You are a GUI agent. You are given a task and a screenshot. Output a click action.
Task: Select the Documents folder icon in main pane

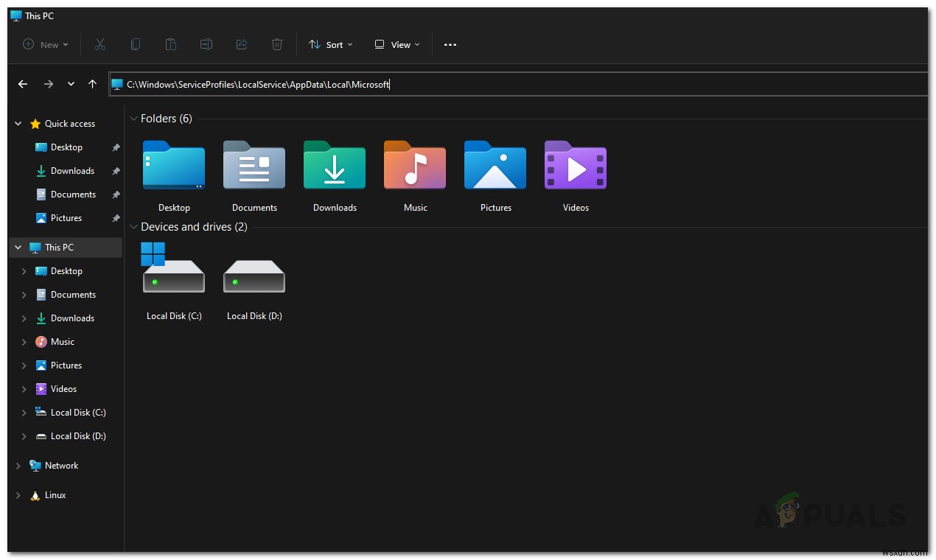[x=254, y=165]
